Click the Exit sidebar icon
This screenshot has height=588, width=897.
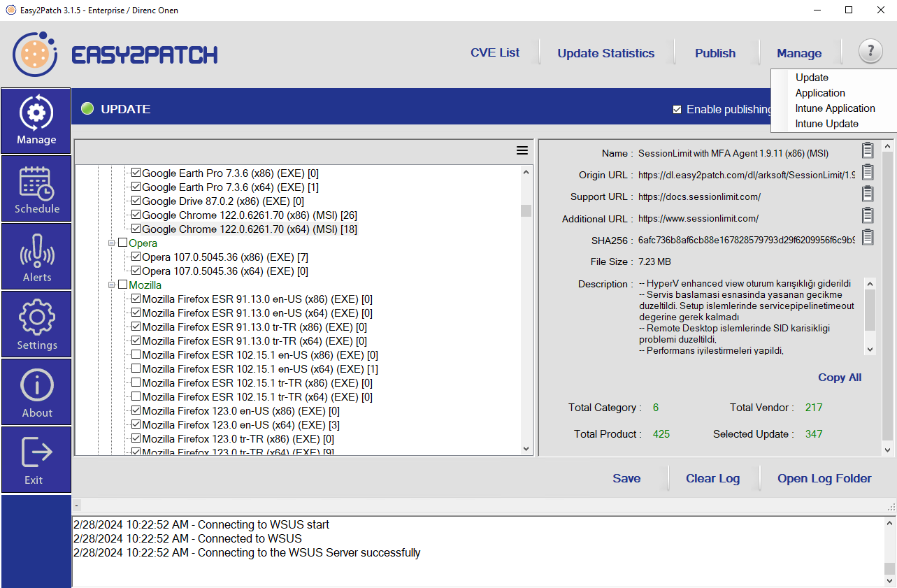(36, 460)
